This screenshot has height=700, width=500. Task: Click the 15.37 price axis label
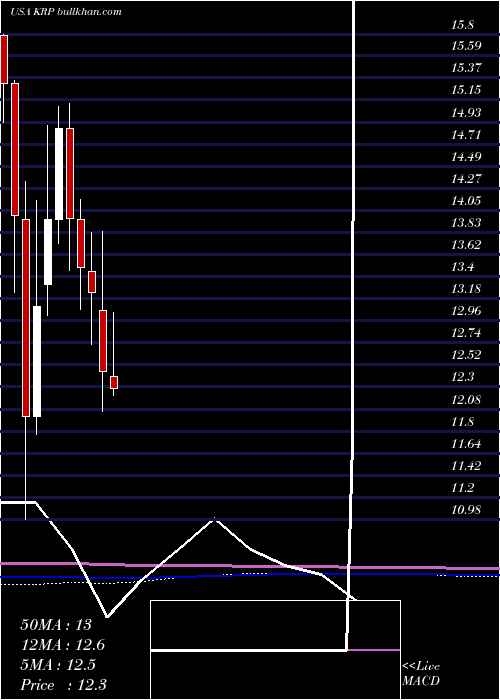(x=466, y=68)
